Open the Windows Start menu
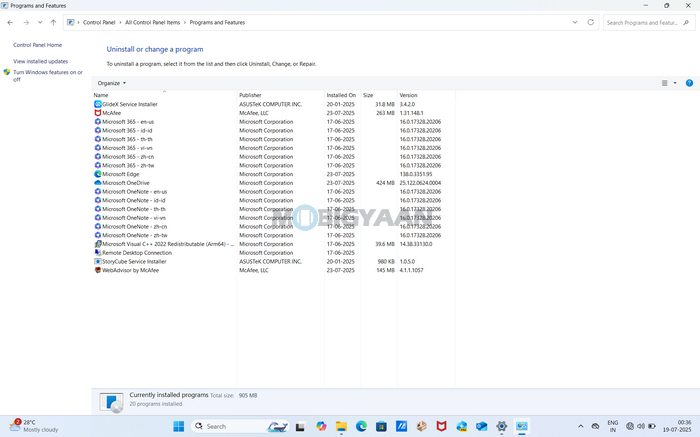The width and height of the screenshot is (700, 437). tap(179, 426)
